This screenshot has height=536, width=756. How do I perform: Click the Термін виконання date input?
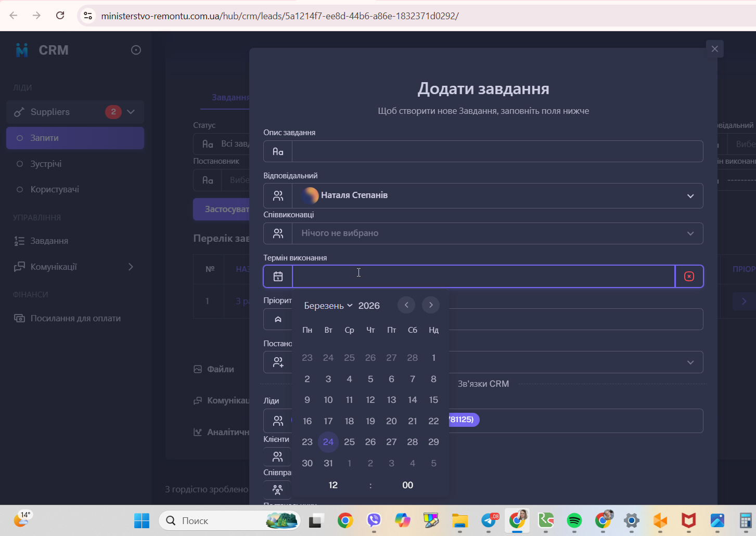pos(484,276)
